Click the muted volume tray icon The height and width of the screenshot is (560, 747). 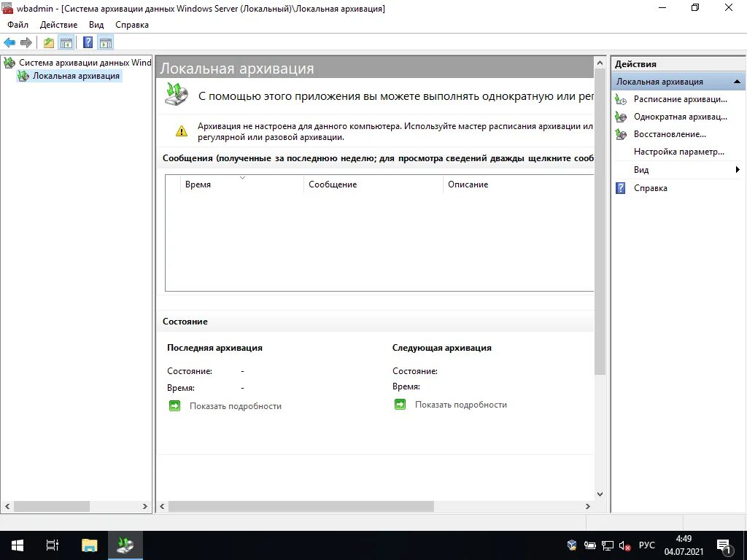click(x=624, y=545)
